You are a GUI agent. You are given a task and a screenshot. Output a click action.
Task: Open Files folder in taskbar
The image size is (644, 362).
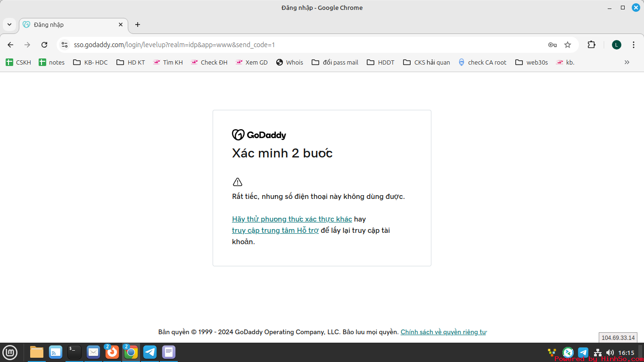coord(37,352)
